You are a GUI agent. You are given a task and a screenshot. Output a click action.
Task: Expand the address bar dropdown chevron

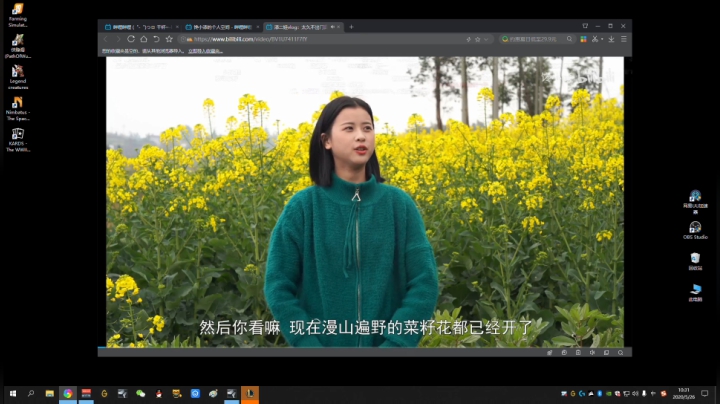pos(486,39)
